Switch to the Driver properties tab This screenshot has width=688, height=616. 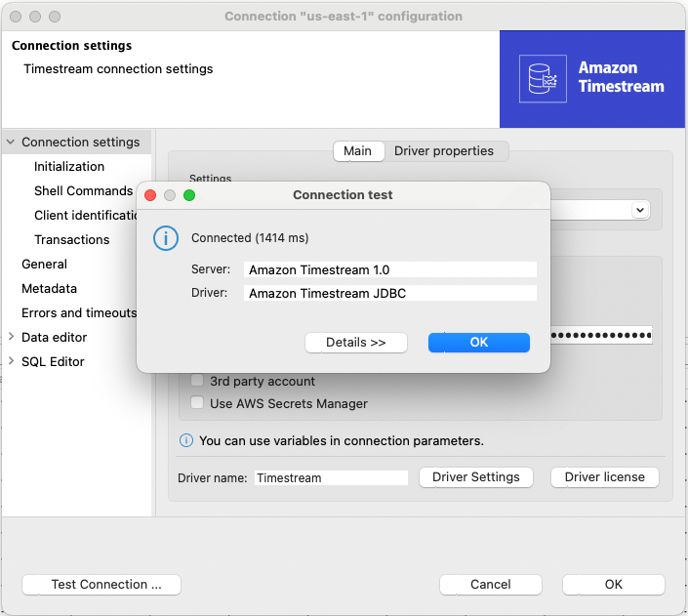444,151
